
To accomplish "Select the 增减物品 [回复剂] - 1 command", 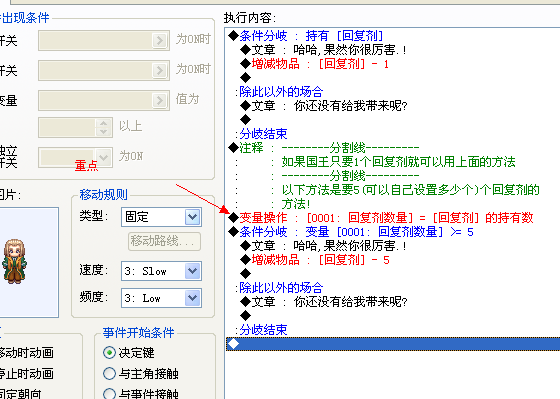I will click(x=315, y=64).
